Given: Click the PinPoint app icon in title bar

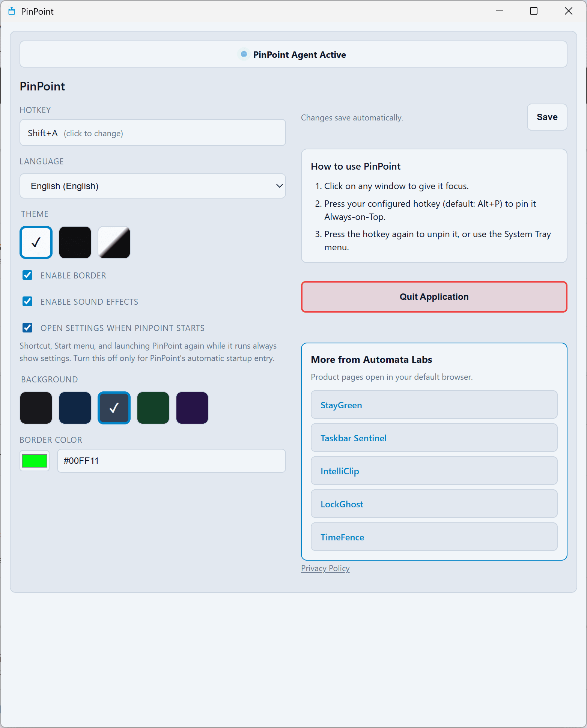Looking at the screenshot, I should [x=12, y=11].
